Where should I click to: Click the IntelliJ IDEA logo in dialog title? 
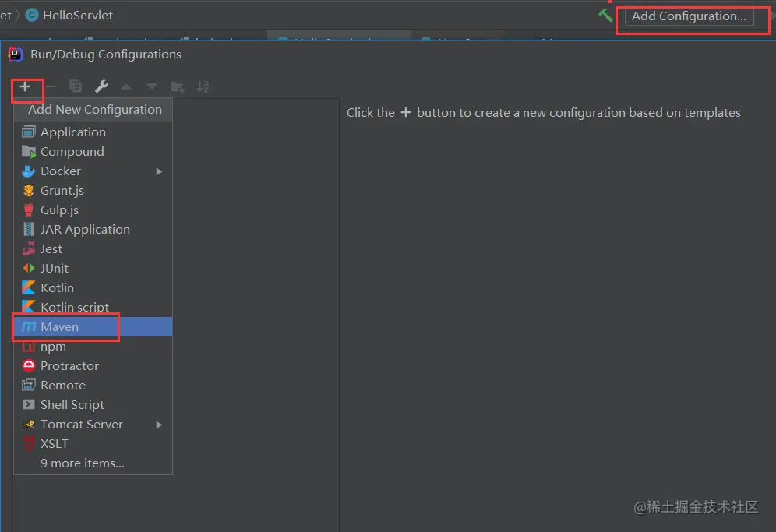tap(16, 55)
